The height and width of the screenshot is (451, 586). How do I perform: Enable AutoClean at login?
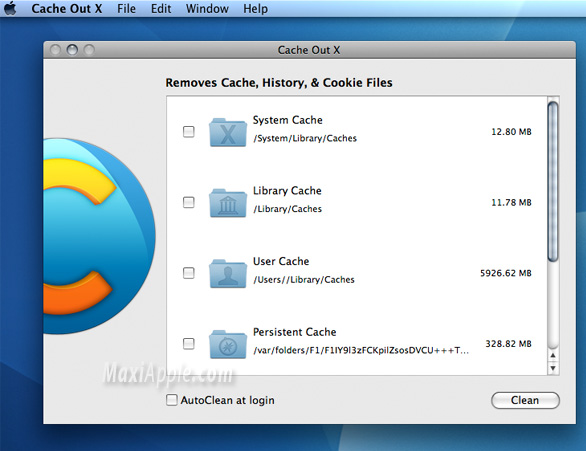[172, 400]
